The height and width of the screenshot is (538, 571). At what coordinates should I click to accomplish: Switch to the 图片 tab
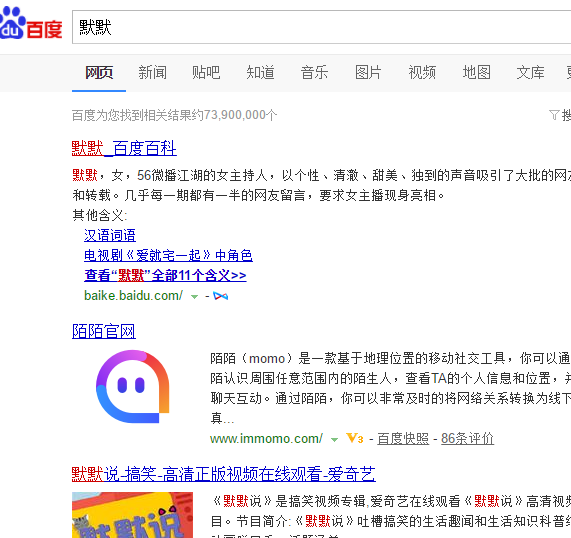(x=368, y=72)
